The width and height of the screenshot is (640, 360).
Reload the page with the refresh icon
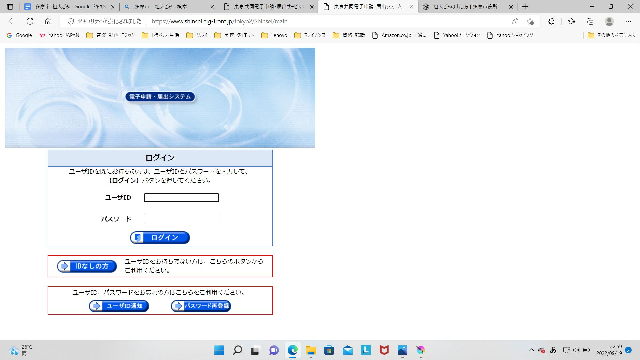coord(30,21)
